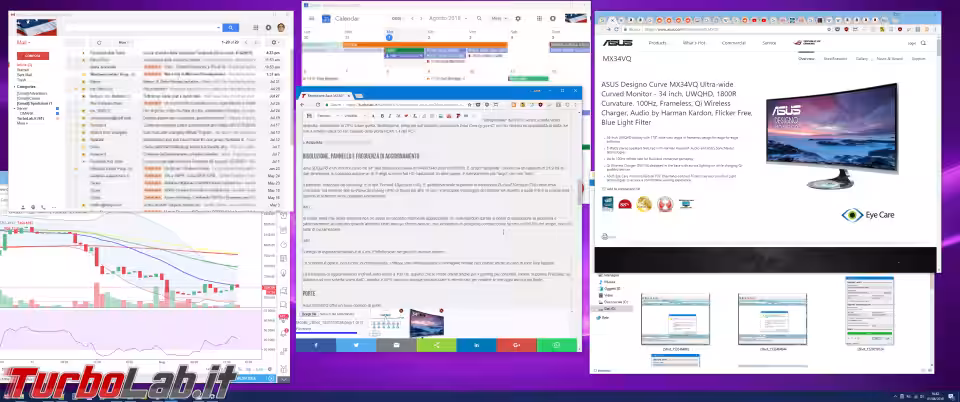Open the Service menu on ASUS site
Image resolution: width=960 pixels, height=402 pixels.
pos(769,43)
